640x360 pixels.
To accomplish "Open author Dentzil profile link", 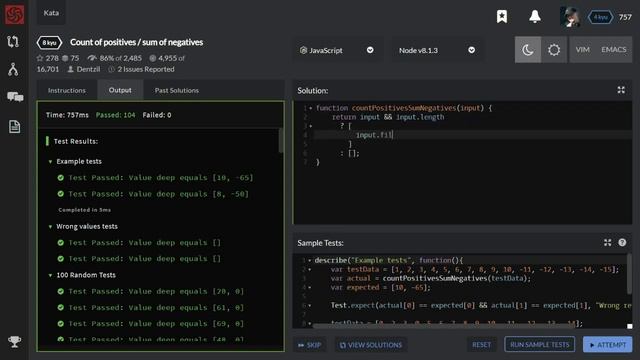I will (88, 69).
